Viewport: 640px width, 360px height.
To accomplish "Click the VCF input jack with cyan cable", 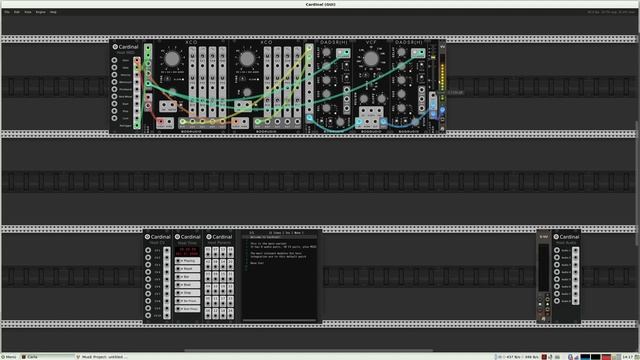I will (x=359, y=122).
